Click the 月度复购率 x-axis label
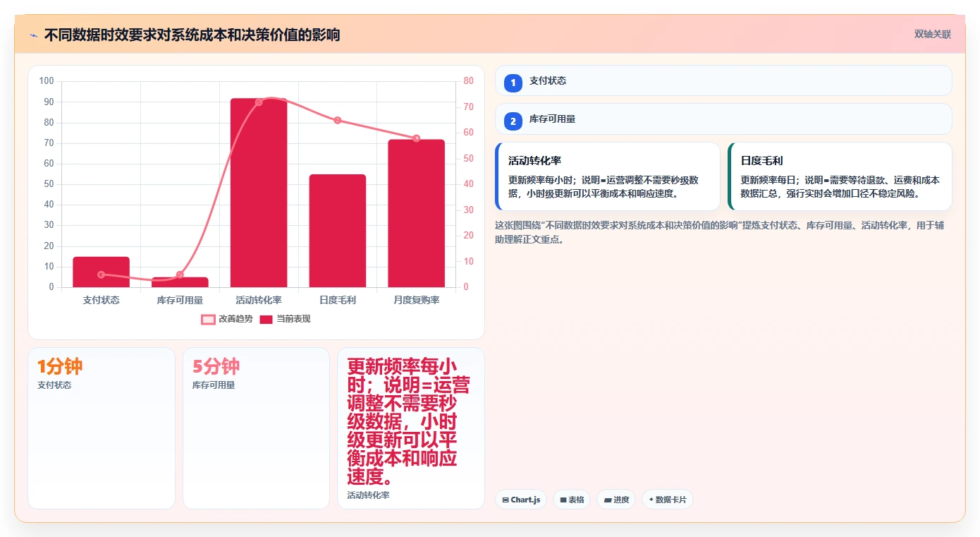Viewport: 980px width, 537px height. 417,300
